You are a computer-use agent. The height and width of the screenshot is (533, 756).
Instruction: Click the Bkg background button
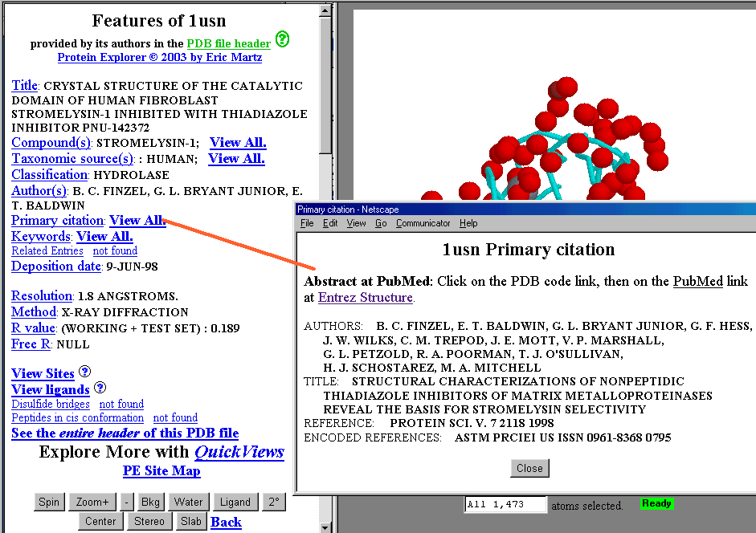[x=150, y=502]
